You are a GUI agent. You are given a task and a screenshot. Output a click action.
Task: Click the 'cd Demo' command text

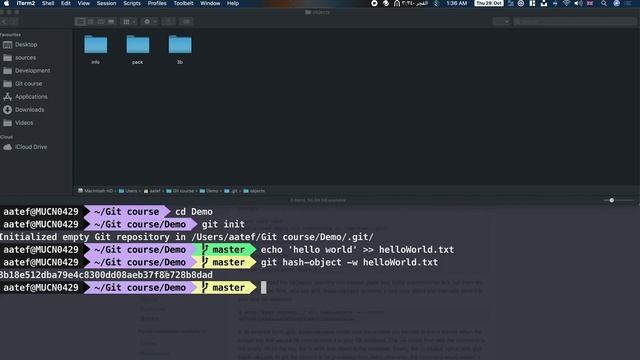click(194, 212)
